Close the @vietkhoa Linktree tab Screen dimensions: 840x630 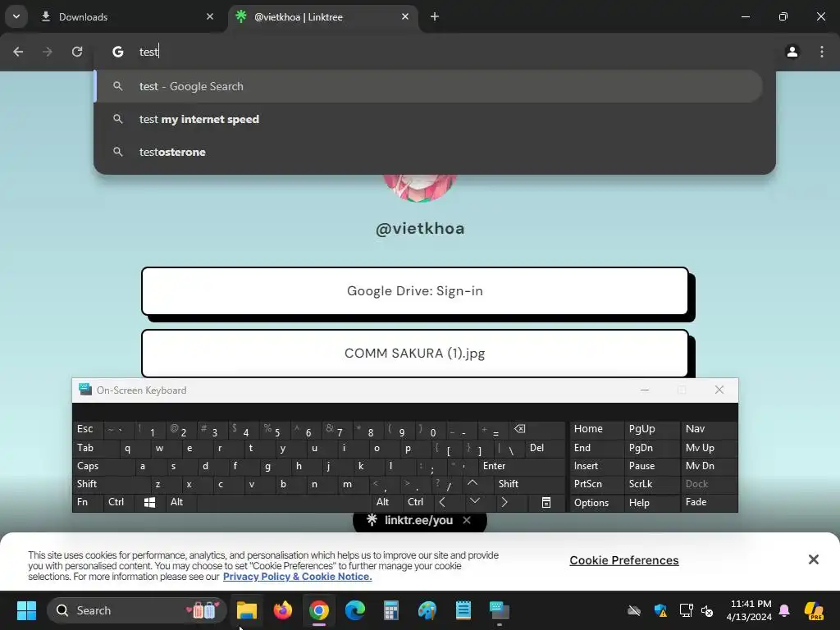[405, 16]
